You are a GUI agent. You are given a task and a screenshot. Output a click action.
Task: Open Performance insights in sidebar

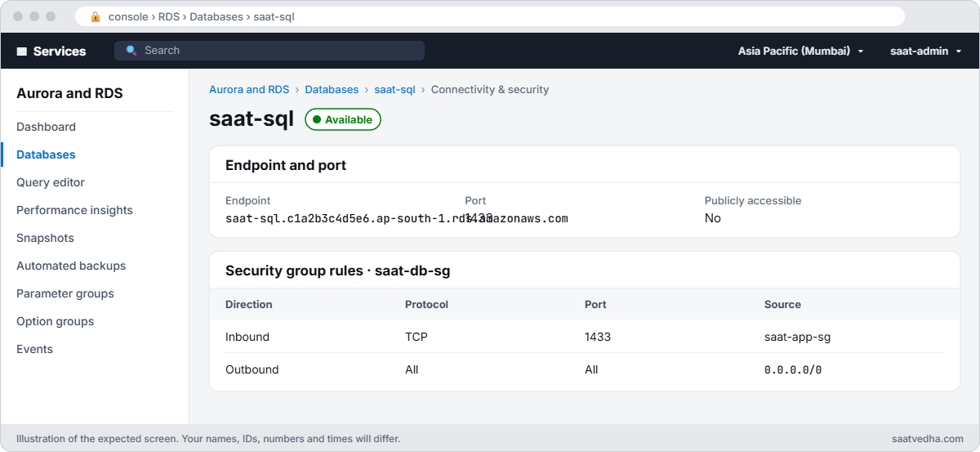click(x=74, y=210)
